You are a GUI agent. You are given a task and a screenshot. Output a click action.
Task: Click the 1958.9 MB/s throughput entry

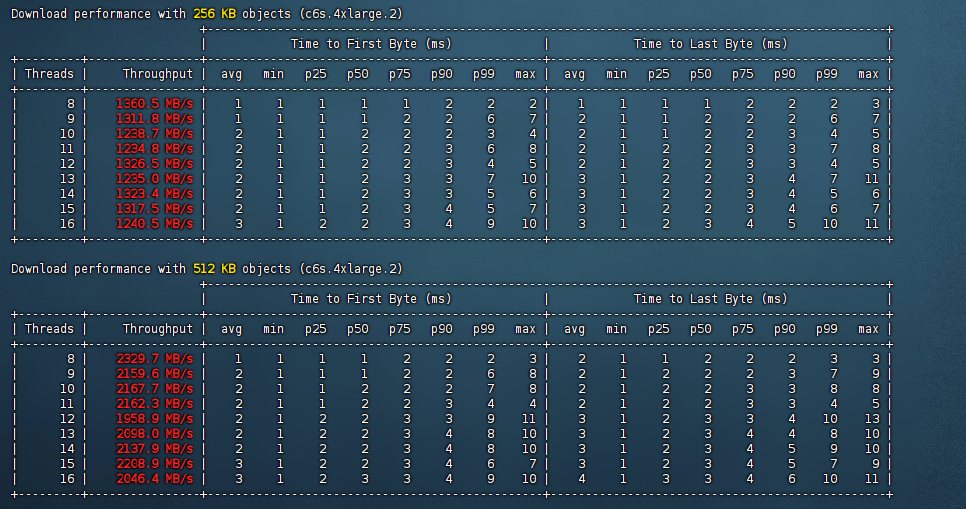[155, 419]
